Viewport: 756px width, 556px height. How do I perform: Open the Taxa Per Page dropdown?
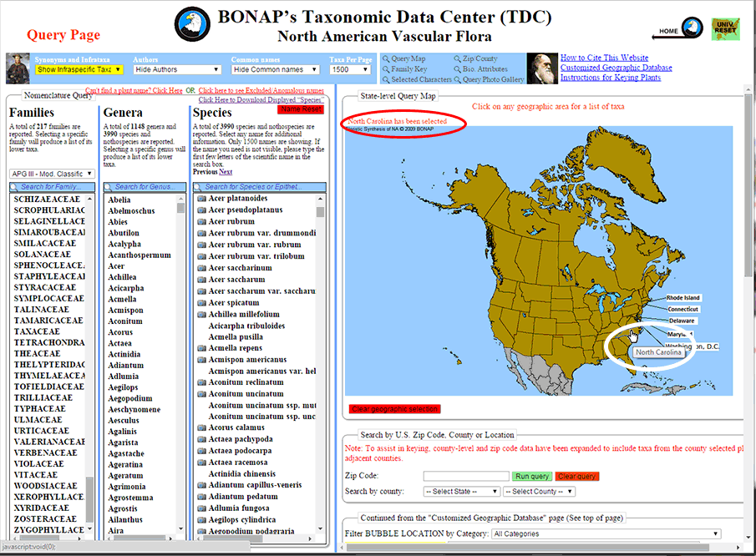tap(350, 70)
